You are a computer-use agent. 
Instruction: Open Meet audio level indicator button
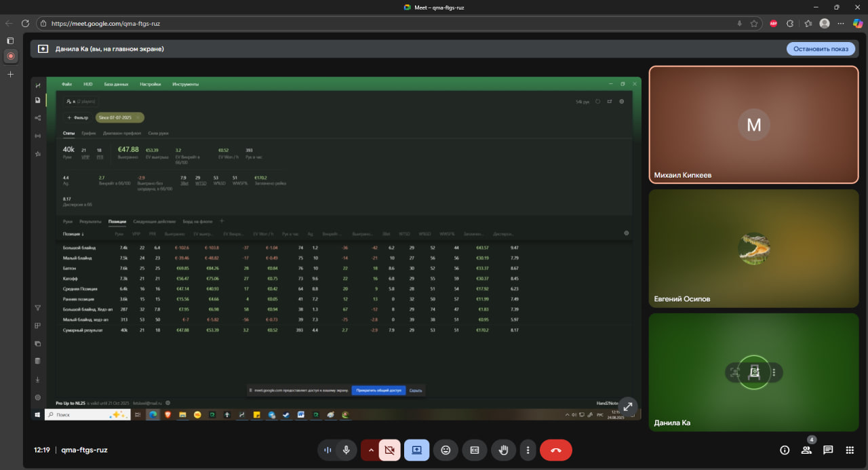click(328, 450)
